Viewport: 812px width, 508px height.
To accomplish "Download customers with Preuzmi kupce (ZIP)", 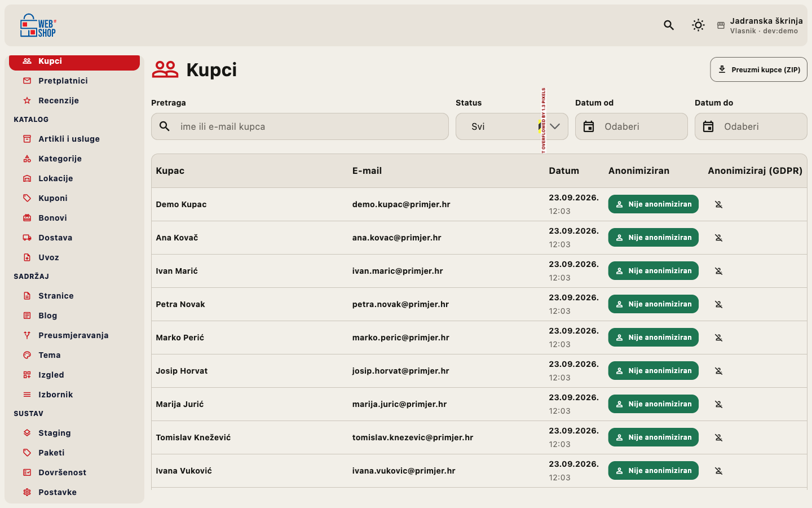I will coord(758,69).
